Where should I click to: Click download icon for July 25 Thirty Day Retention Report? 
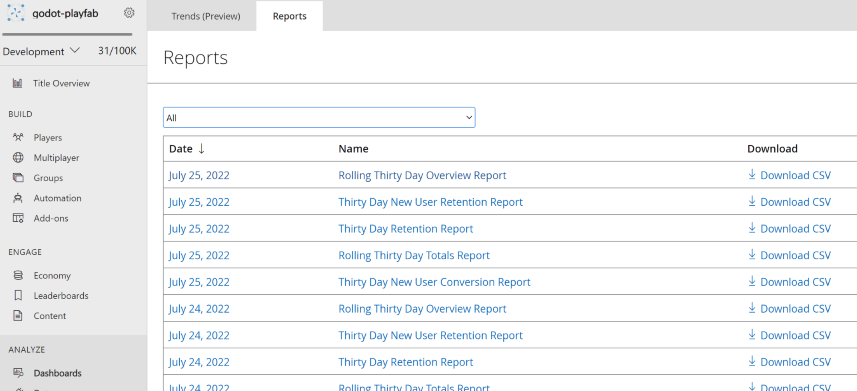click(752, 228)
